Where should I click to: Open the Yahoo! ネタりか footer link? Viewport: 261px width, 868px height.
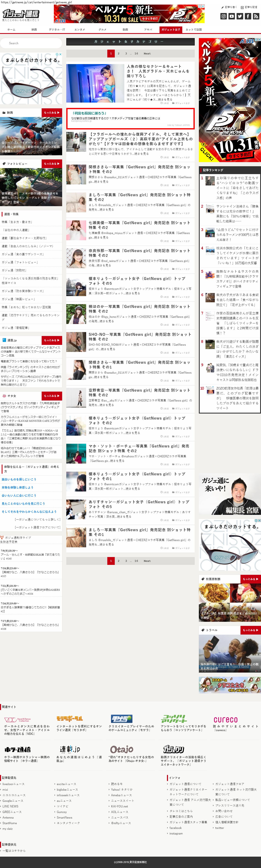coord(122,789)
